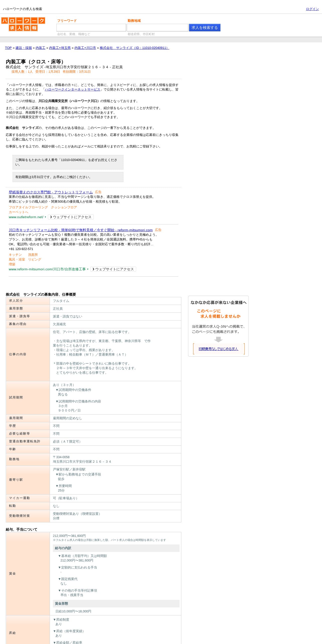Click the クッションフロア ad sitelink

pos(64,207)
